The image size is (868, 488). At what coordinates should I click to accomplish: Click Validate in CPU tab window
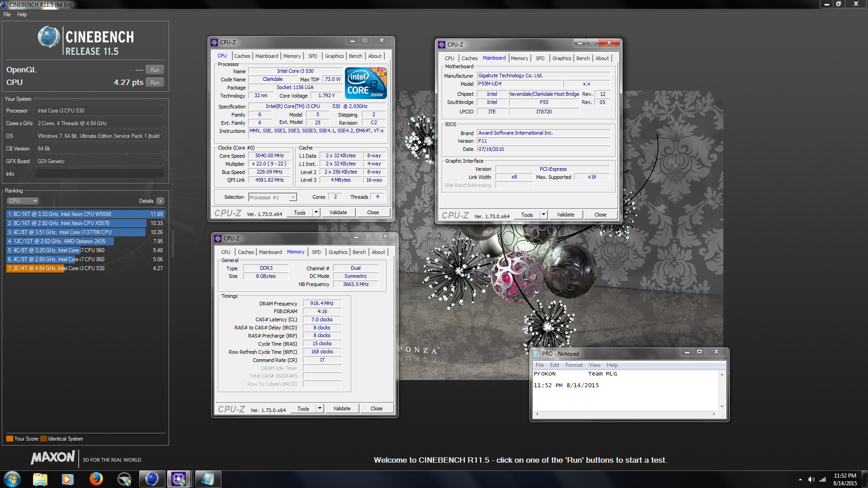pyautogui.click(x=338, y=213)
